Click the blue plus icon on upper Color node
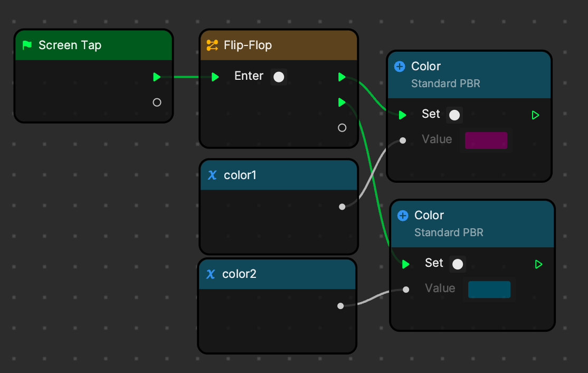This screenshot has height=373, width=588. (400, 67)
